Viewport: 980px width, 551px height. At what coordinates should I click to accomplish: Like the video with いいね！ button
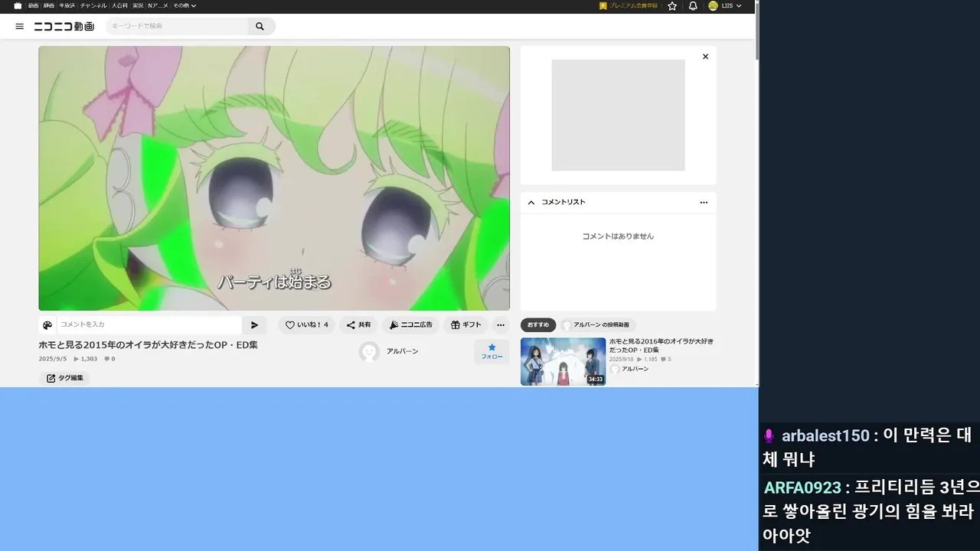[x=306, y=324]
